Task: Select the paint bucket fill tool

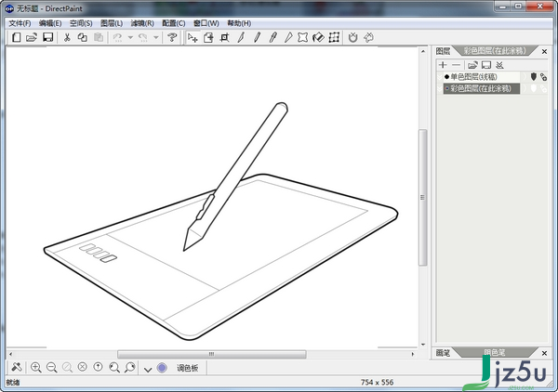Action: [x=318, y=37]
